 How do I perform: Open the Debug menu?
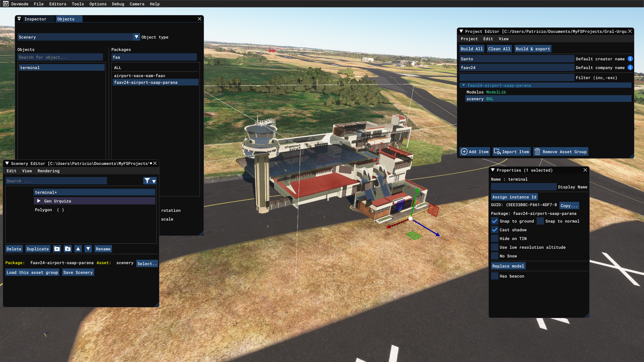(118, 4)
